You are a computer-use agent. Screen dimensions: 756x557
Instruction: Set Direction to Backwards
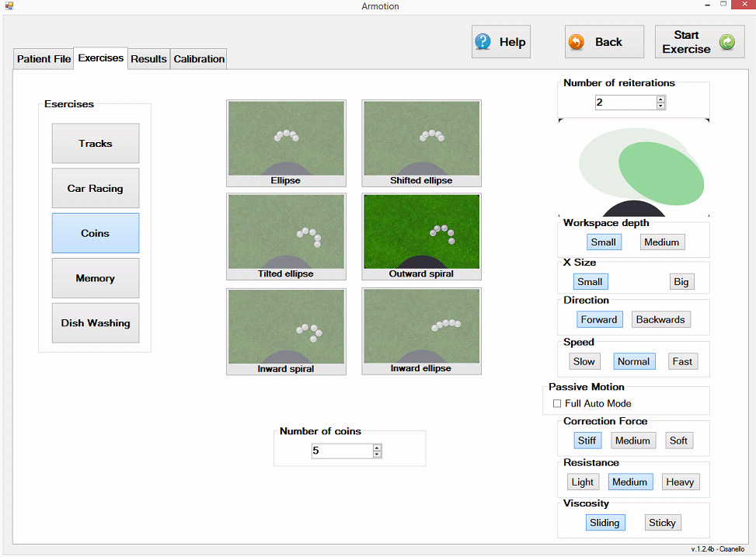tap(660, 319)
